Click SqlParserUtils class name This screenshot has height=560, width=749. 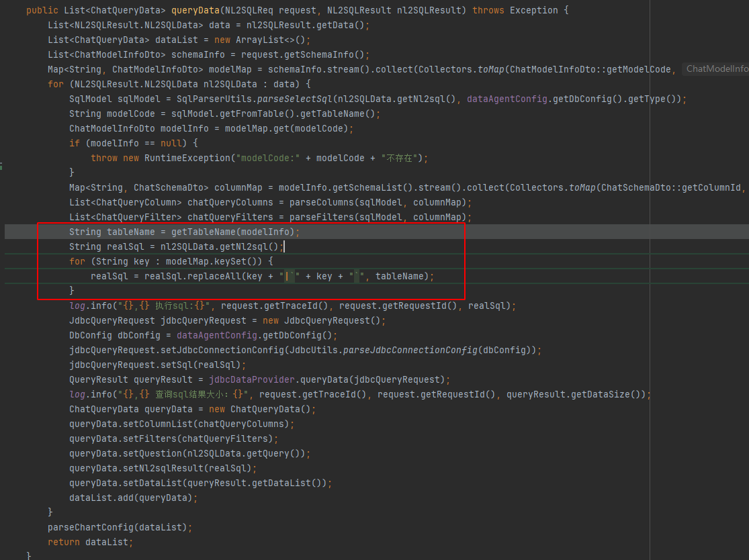pos(214,99)
